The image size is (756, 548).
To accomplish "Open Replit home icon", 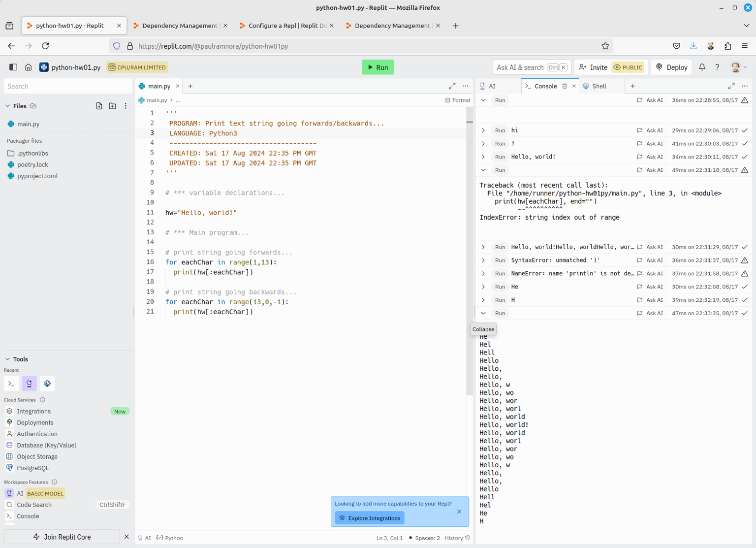I will [29, 67].
